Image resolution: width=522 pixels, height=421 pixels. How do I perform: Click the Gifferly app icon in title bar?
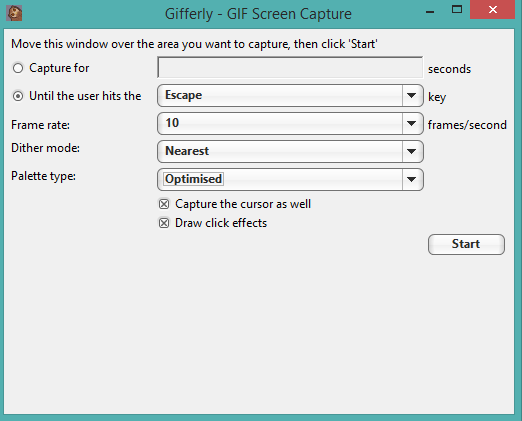[14, 13]
